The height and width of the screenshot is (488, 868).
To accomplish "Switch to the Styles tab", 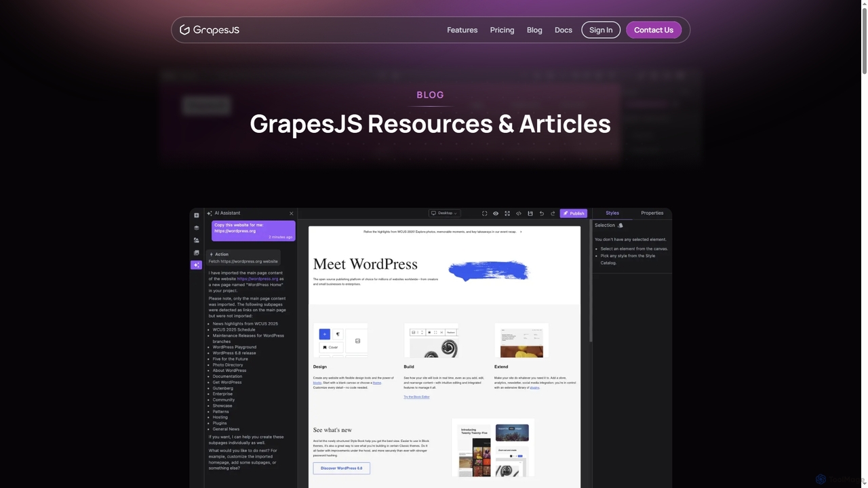I will click(612, 213).
